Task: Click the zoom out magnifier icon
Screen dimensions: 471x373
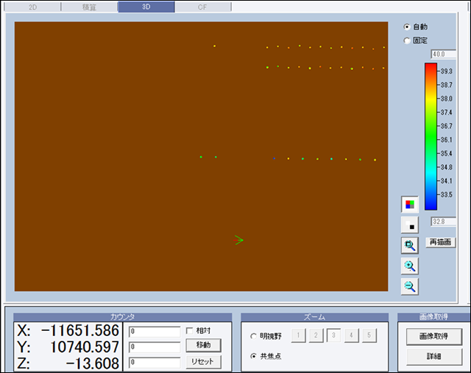Action: (x=410, y=287)
